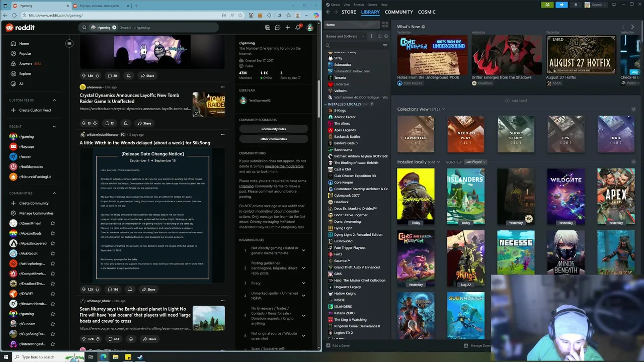Next page arrow in What's New shelf
This screenshot has width=644, height=362.
coord(632,27)
